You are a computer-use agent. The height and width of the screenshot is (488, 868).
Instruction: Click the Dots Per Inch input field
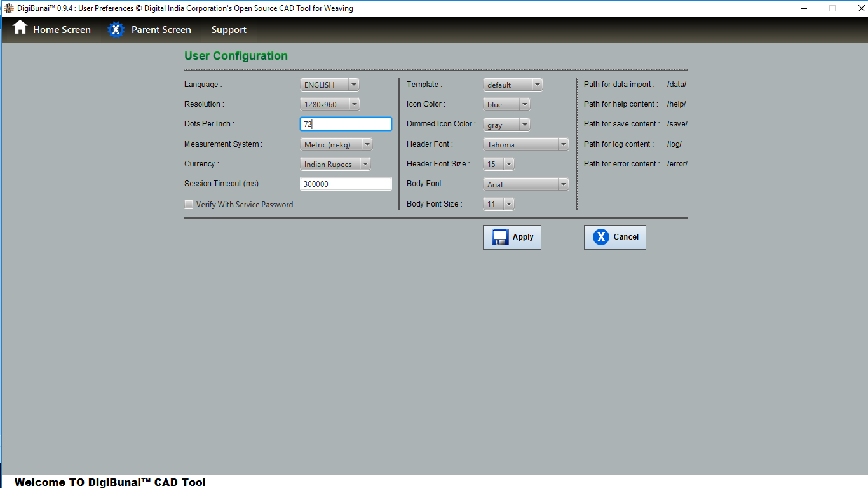click(346, 125)
